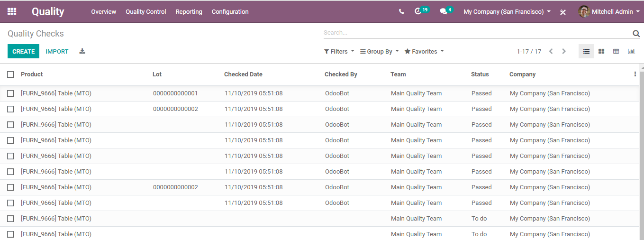Open the Configuration menu
The image size is (644, 240).
tap(230, 12)
